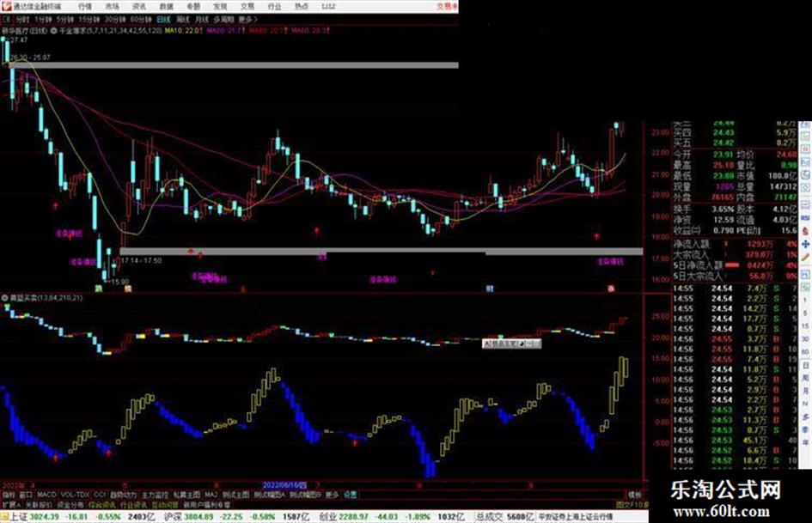The image size is (812, 523).
Task: Expand the 扩展 panel toggle
Action: click(x=11, y=504)
